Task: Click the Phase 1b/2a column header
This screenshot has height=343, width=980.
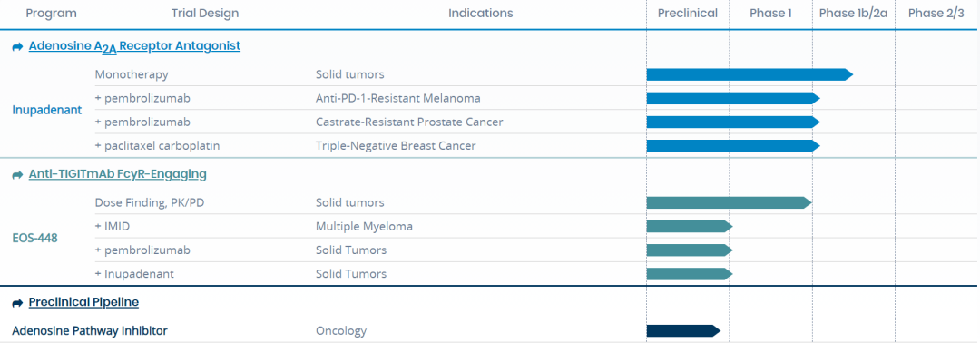Action: [853, 13]
